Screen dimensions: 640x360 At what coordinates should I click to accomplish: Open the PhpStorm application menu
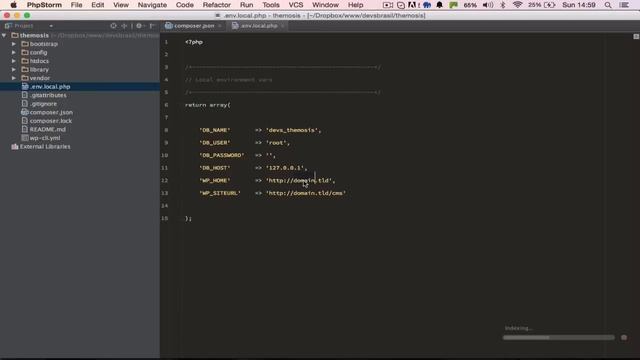click(x=44, y=5)
